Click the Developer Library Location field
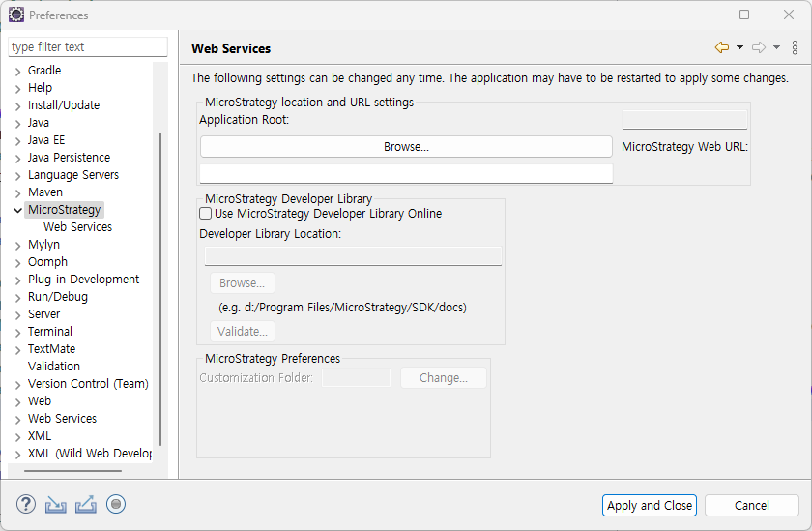This screenshot has height=531, width=812. click(x=353, y=256)
